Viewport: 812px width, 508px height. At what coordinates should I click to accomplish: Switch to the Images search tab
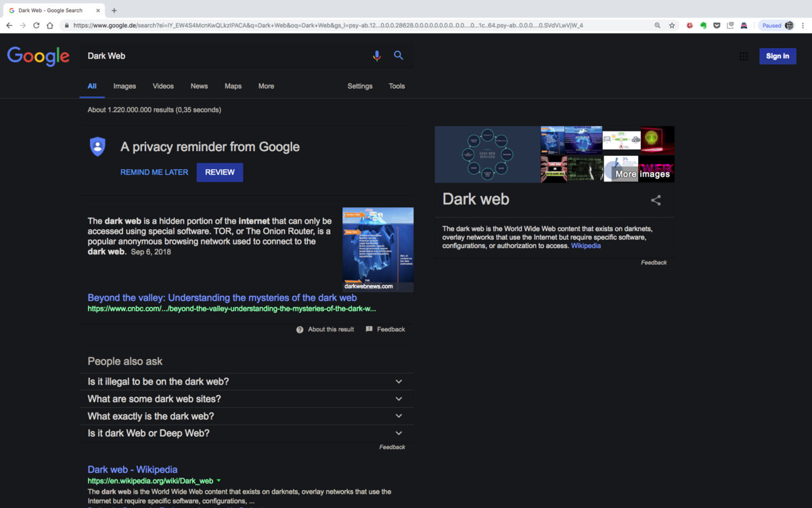[x=125, y=86]
